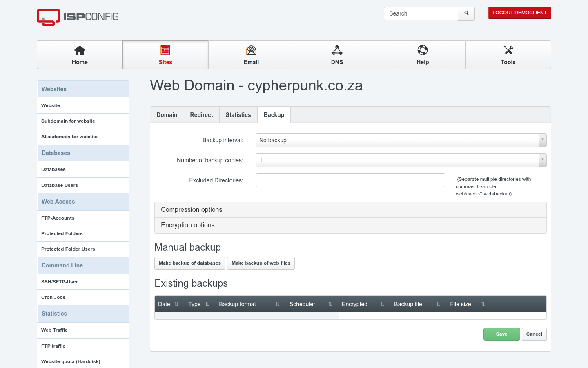Click Make backup of web files button

pos(261,263)
